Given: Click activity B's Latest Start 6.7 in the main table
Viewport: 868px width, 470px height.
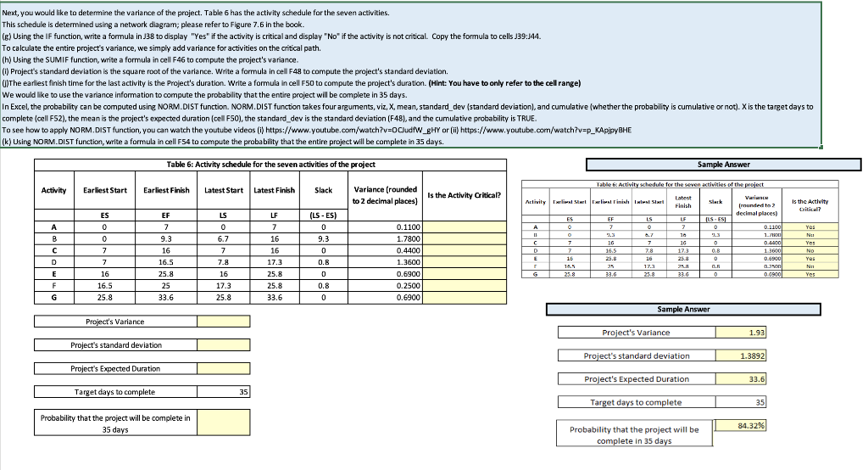Looking at the screenshot, I should [x=224, y=239].
